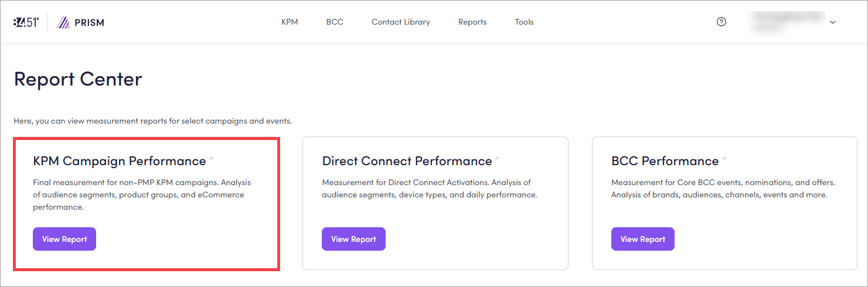Select Reports in the top navigation

tap(472, 22)
